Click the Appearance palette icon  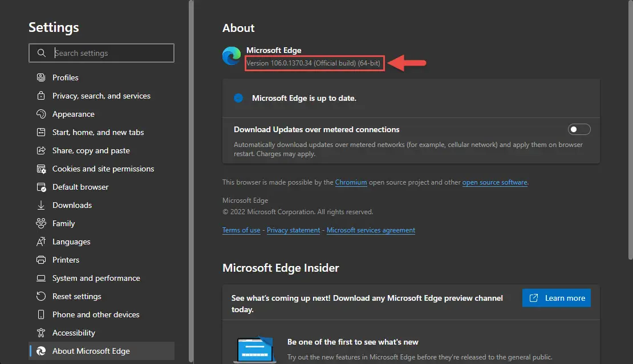pyautogui.click(x=40, y=114)
